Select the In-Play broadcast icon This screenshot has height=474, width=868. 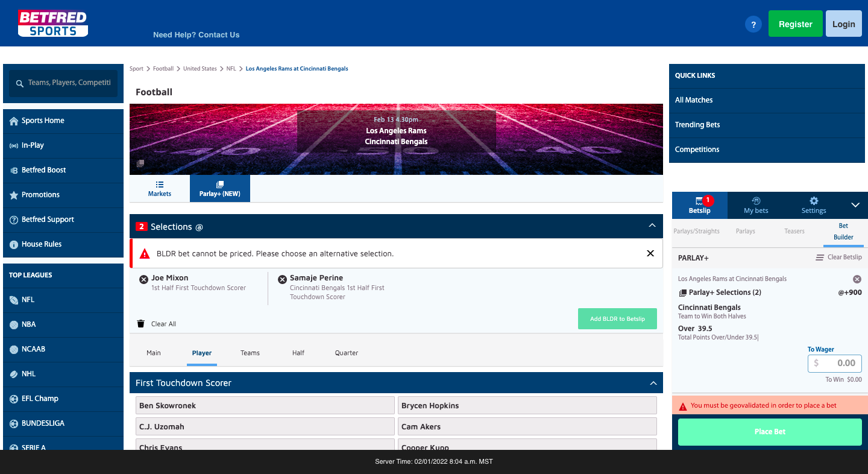pyautogui.click(x=14, y=145)
